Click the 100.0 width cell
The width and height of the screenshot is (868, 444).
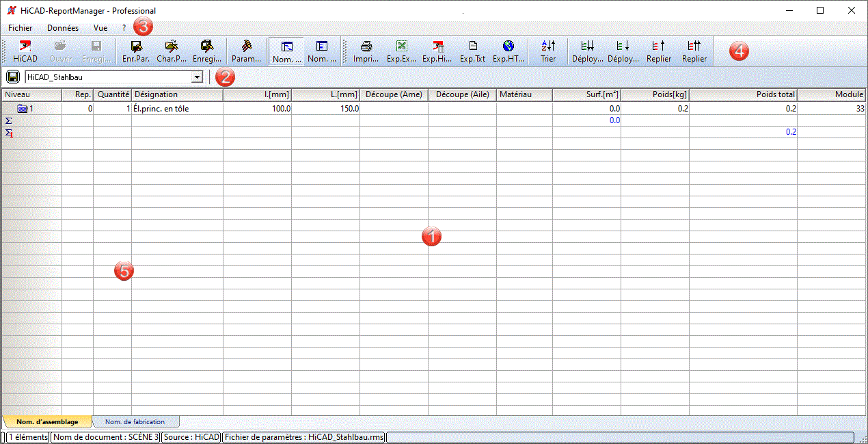pos(258,108)
